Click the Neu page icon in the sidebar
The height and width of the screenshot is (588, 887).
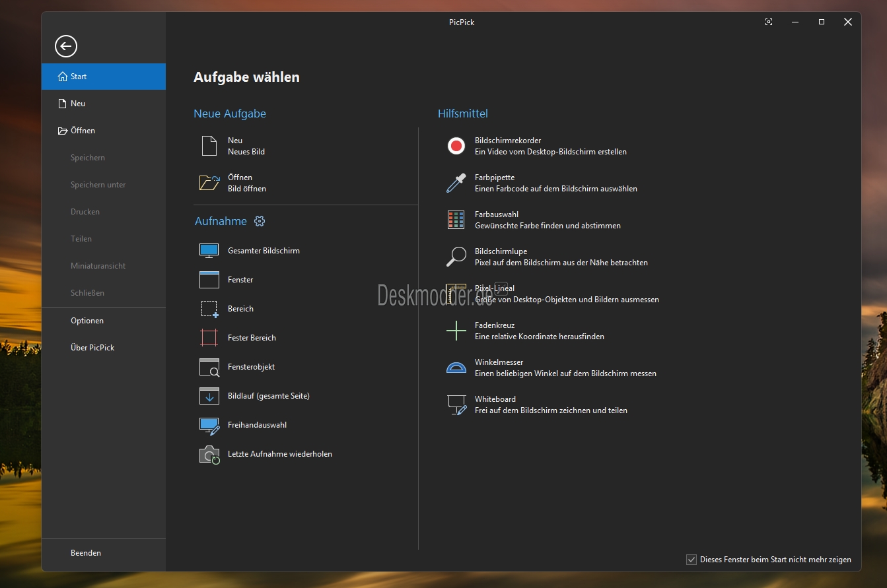tap(63, 104)
